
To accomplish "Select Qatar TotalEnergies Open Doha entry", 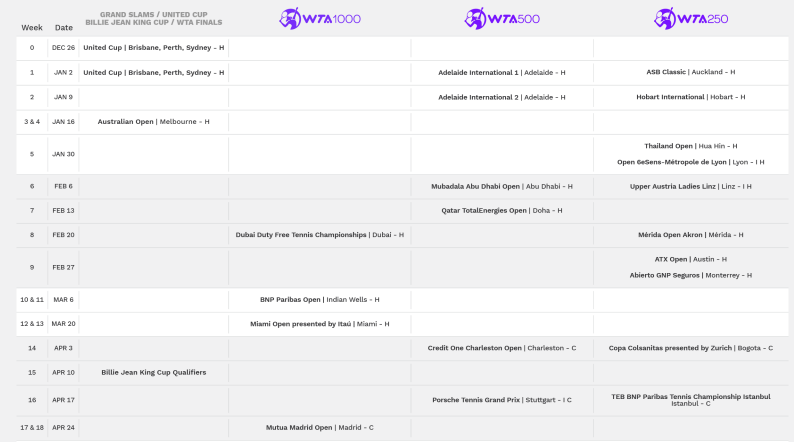I will (x=502, y=211).
